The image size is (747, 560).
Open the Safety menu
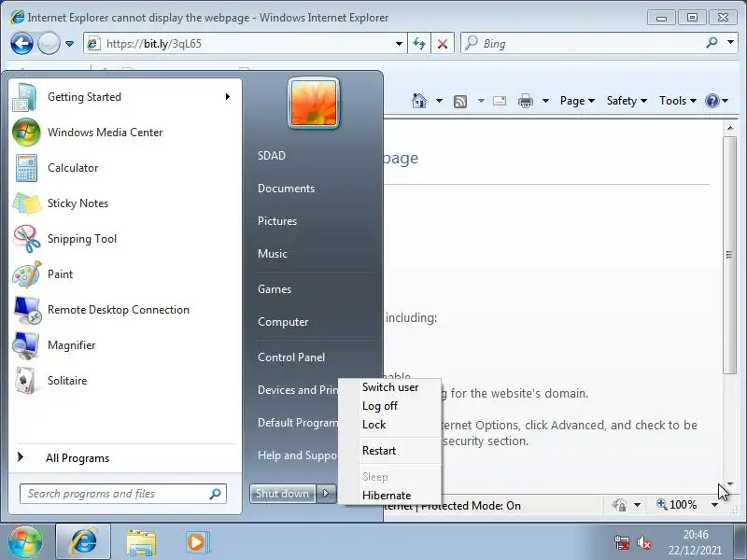(x=627, y=101)
